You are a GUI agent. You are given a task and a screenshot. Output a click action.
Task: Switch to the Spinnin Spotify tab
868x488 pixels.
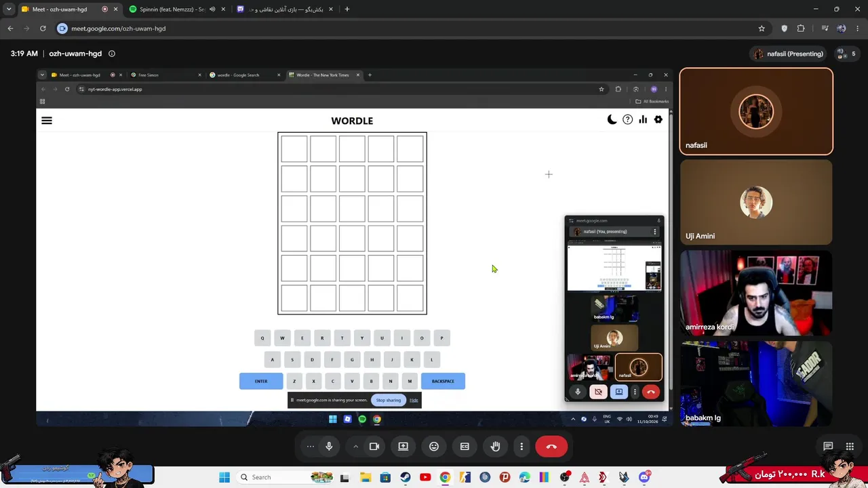click(172, 9)
